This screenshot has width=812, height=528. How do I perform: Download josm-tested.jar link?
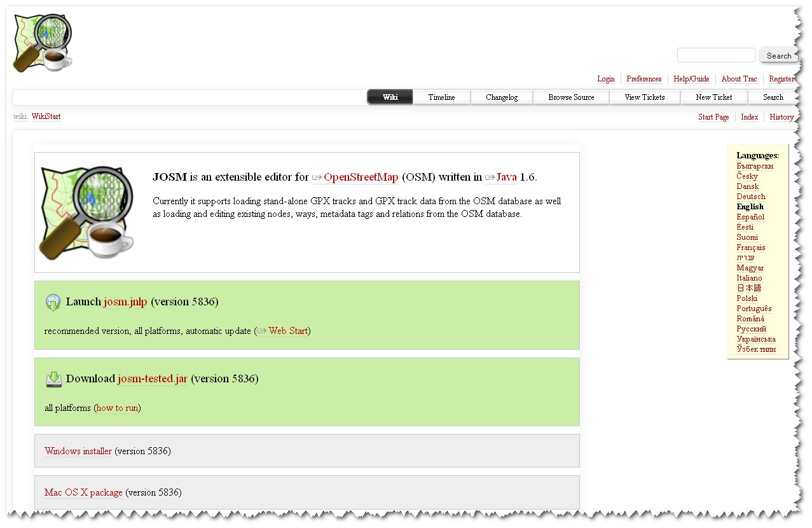[153, 379]
